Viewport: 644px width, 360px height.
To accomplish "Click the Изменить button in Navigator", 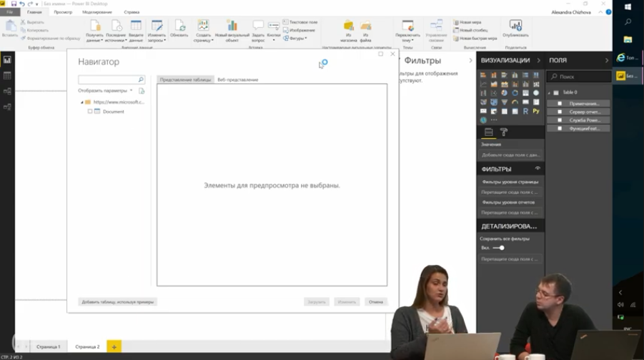I will pos(347,302).
